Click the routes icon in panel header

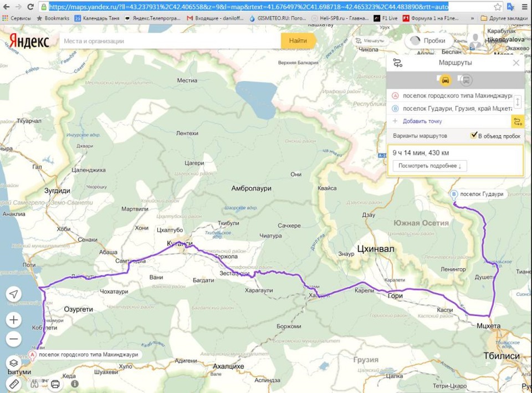tap(397, 63)
